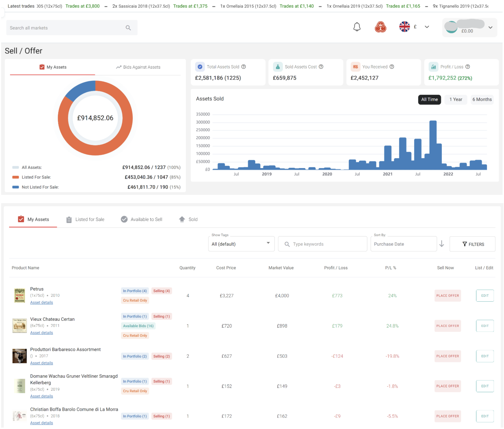Click the Selling (4) tag on Petrus
This screenshot has width=504, height=429.
(161, 291)
